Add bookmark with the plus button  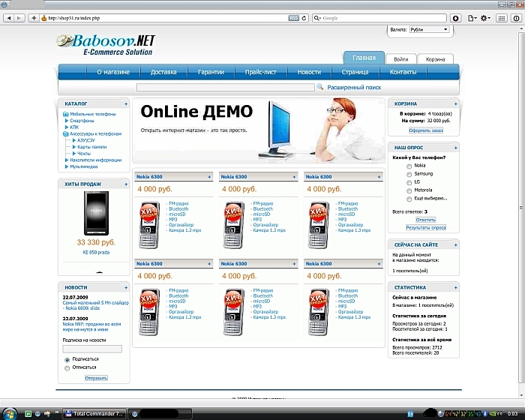34,18
